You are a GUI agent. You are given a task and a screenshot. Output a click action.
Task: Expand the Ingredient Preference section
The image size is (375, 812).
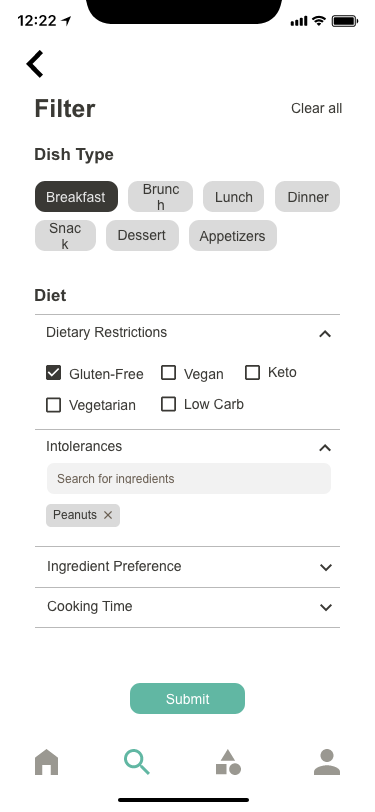188,567
